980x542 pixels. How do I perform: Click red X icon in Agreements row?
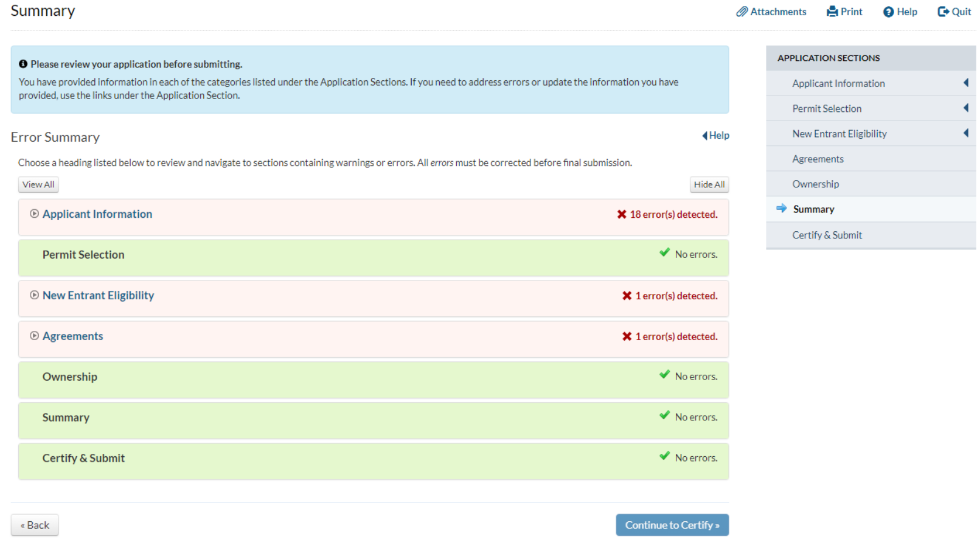coord(627,337)
